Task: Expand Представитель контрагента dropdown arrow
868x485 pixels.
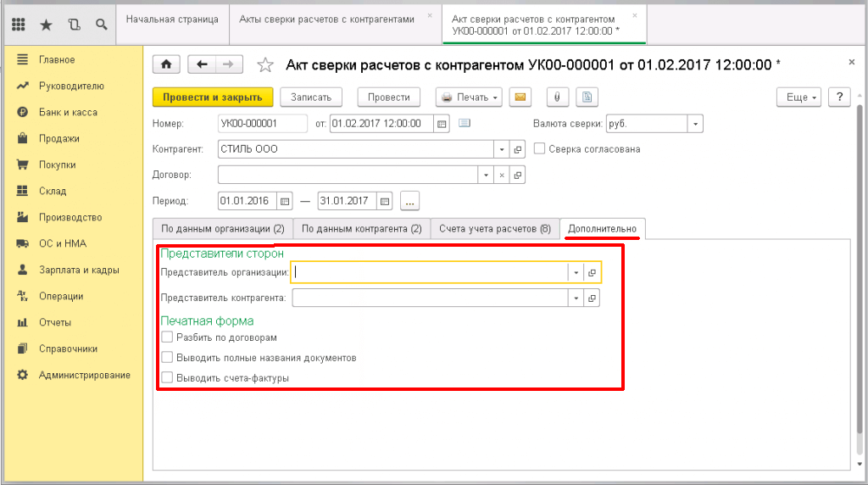Action: click(576, 298)
